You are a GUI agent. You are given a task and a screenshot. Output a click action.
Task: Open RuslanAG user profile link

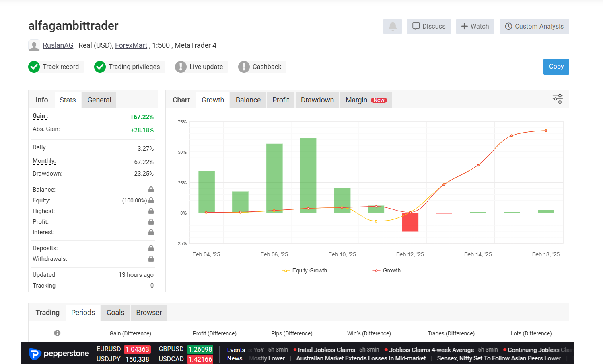[58, 45]
